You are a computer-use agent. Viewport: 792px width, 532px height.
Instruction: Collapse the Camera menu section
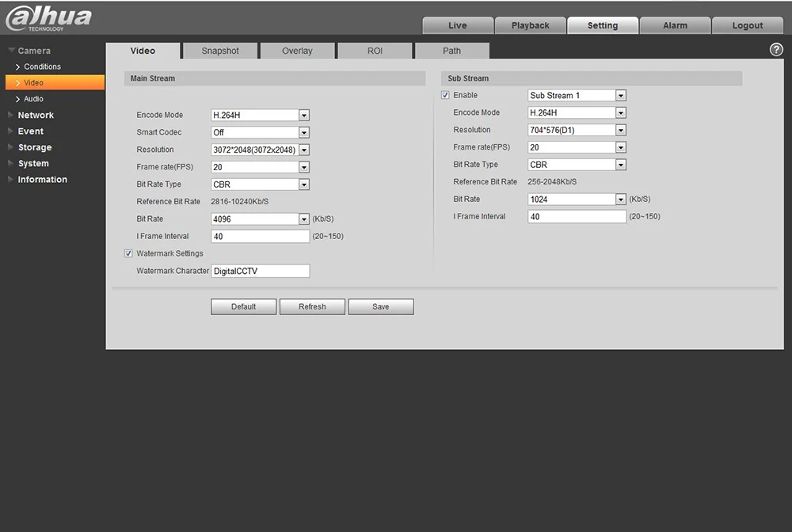click(x=30, y=51)
